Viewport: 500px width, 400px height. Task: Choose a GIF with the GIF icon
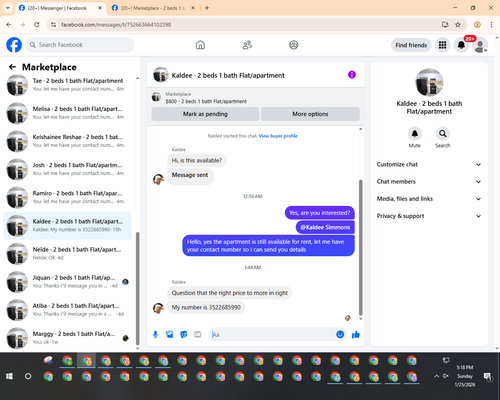(198, 334)
